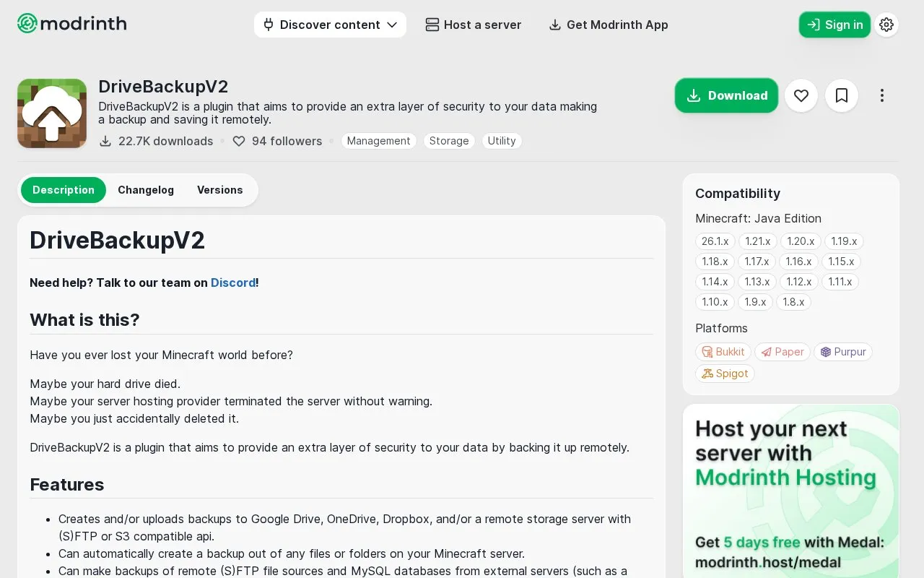Viewport: 924px width, 578px height.
Task: Click the DriveBackupV2 project icon
Action: 52,113
